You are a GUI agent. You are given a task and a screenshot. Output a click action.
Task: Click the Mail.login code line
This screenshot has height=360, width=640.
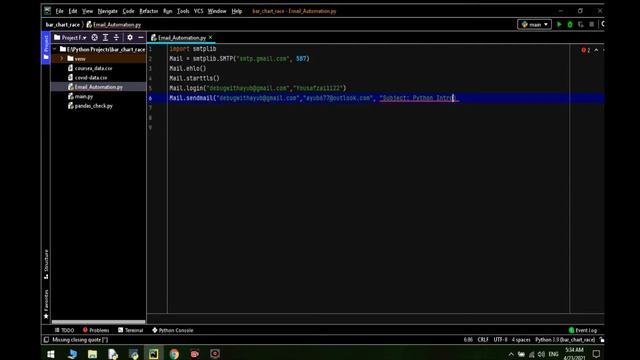pos(258,88)
